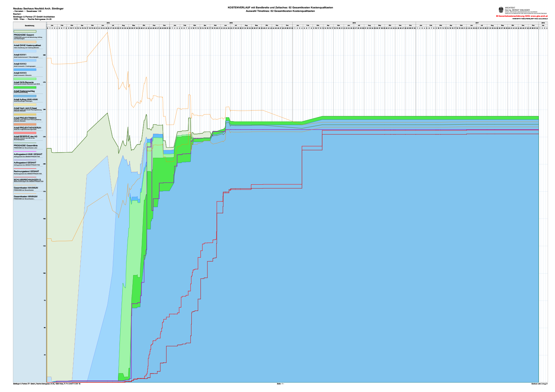Click the KOSTENVERLAUF chart title
This screenshot has height=392, width=555.
tap(280, 7)
